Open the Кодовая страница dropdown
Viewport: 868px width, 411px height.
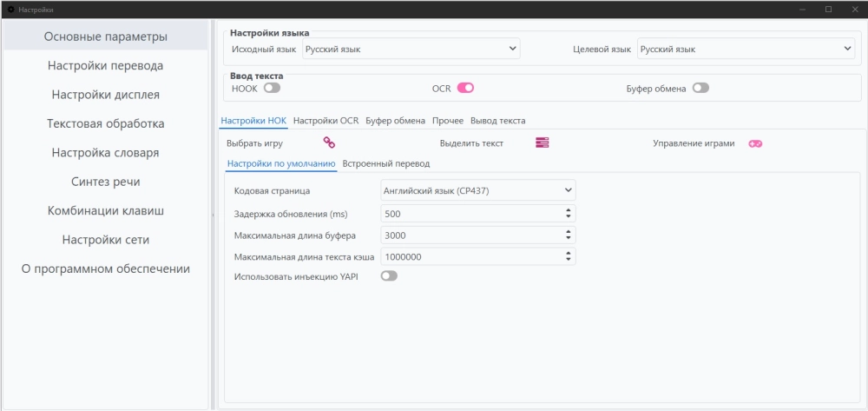tap(478, 190)
